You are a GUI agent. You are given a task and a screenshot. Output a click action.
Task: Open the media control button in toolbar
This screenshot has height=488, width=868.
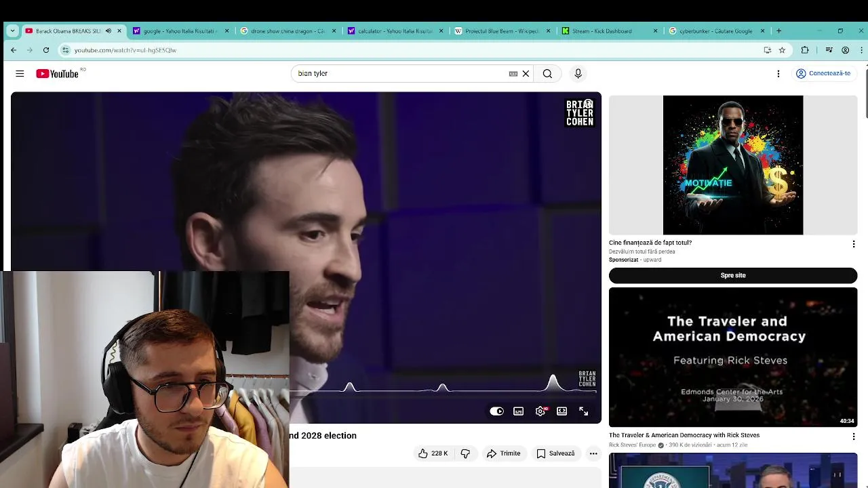click(x=829, y=50)
